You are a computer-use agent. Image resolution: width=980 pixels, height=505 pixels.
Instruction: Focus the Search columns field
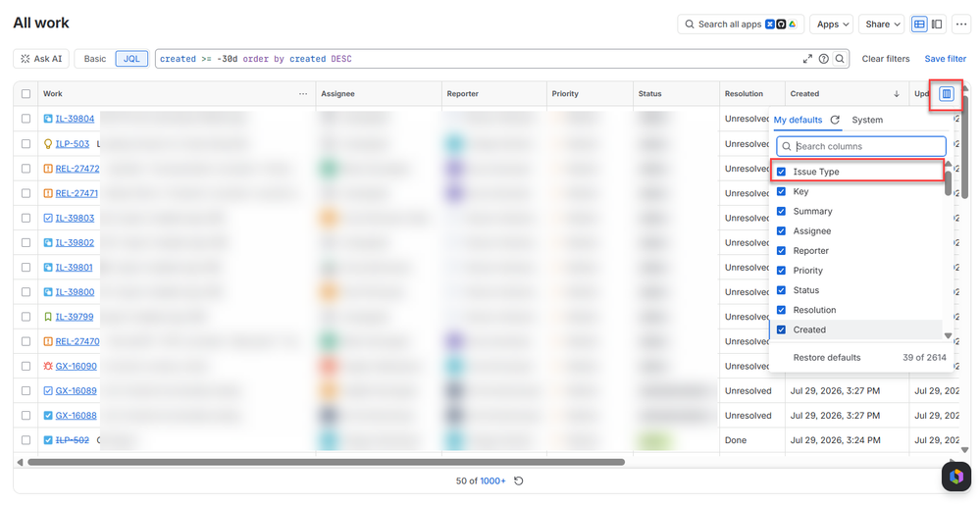coord(860,146)
